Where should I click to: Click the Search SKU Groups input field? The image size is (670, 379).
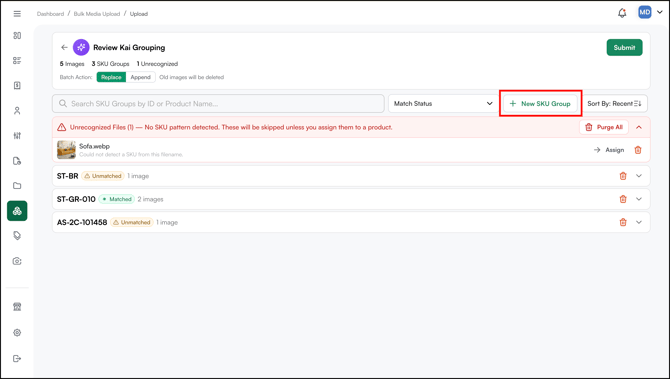click(218, 103)
